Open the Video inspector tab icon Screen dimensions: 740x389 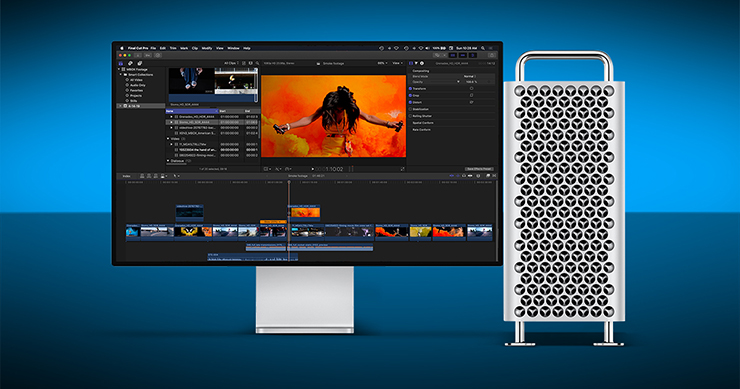pyautogui.click(x=411, y=63)
